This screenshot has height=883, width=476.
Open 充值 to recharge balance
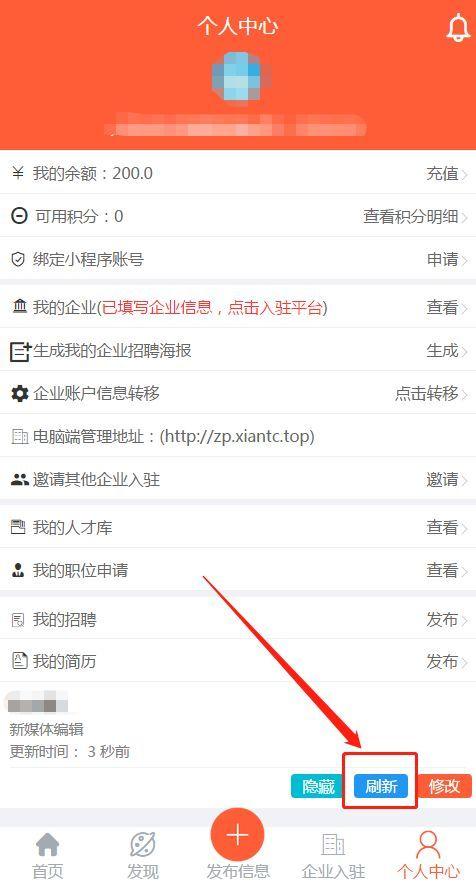(446, 173)
